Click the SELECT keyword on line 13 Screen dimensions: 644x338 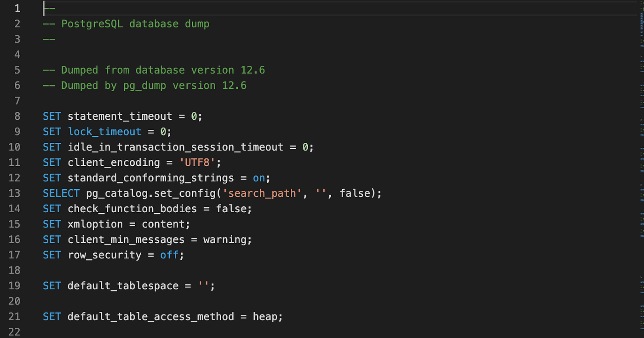[61, 193]
